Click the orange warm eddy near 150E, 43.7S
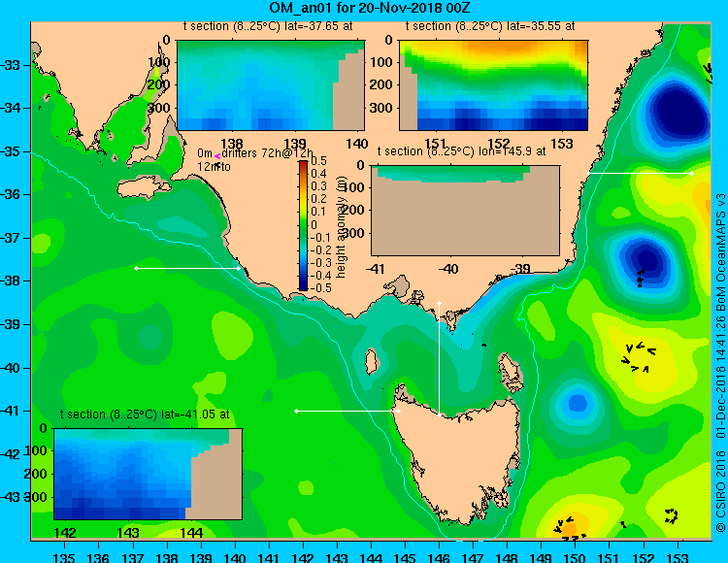 [569, 528]
